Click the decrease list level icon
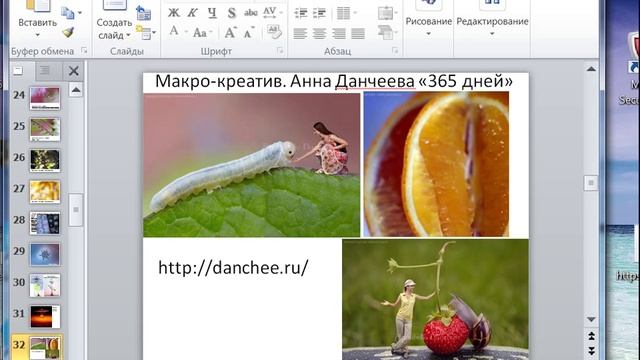 (301, 13)
